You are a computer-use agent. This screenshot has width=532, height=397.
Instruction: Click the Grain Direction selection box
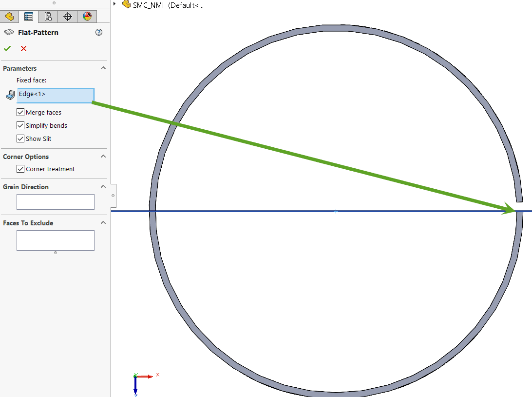coord(56,202)
